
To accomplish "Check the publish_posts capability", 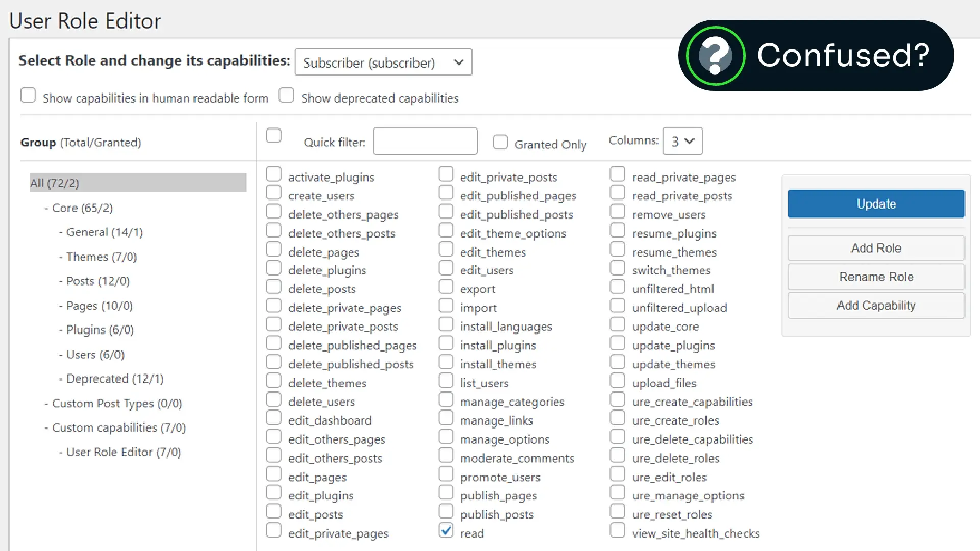I will 446,512.
